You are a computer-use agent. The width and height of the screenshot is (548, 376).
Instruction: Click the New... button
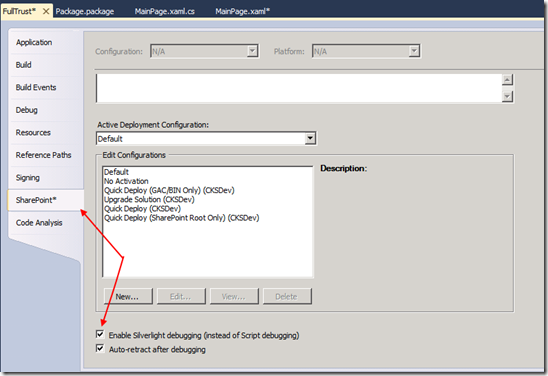pos(128,296)
